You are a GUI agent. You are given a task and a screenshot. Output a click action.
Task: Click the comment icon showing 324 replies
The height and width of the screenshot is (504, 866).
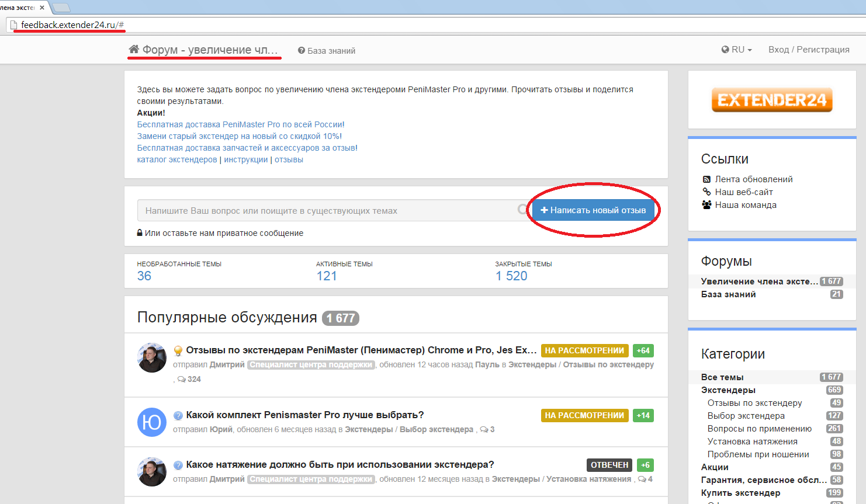coord(182,380)
